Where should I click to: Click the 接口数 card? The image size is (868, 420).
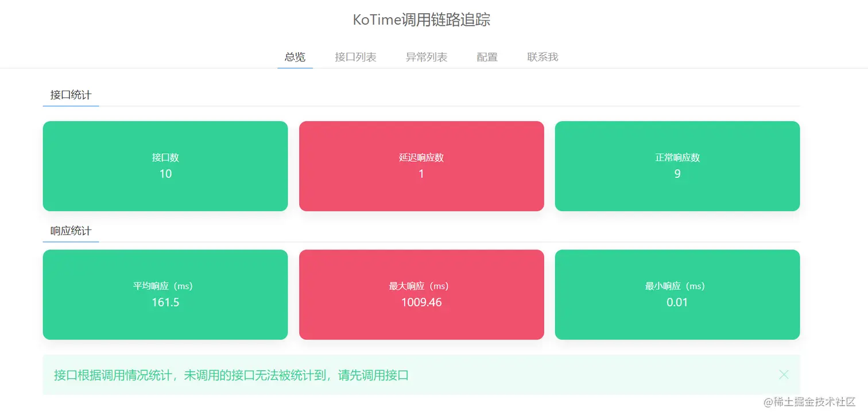point(165,166)
